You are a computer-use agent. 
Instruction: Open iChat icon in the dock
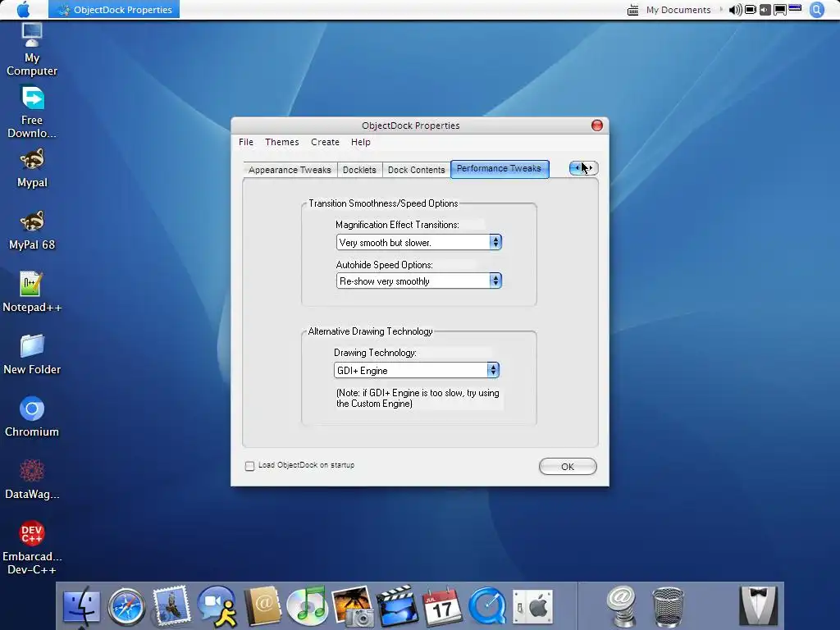[217, 606]
